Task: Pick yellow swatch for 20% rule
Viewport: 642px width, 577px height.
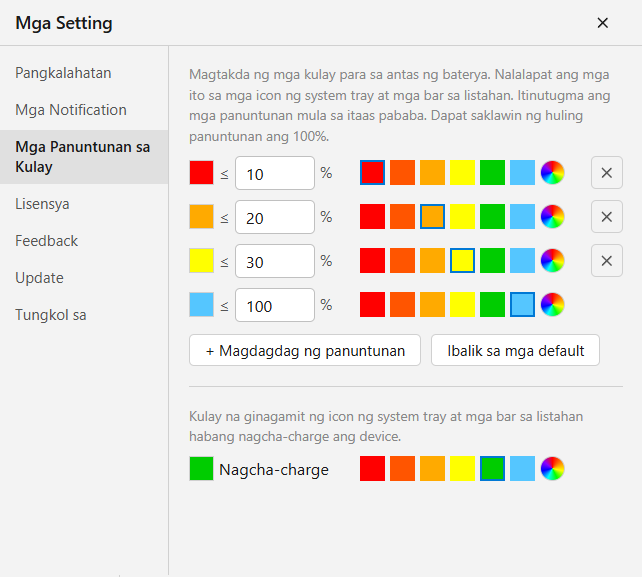Action: 462,217
